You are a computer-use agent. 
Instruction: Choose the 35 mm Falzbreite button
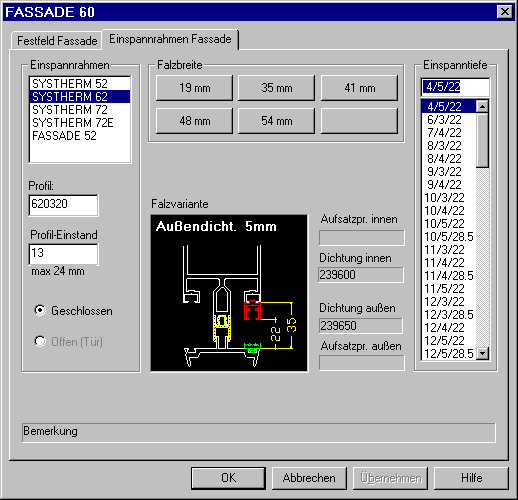point(276,88)
